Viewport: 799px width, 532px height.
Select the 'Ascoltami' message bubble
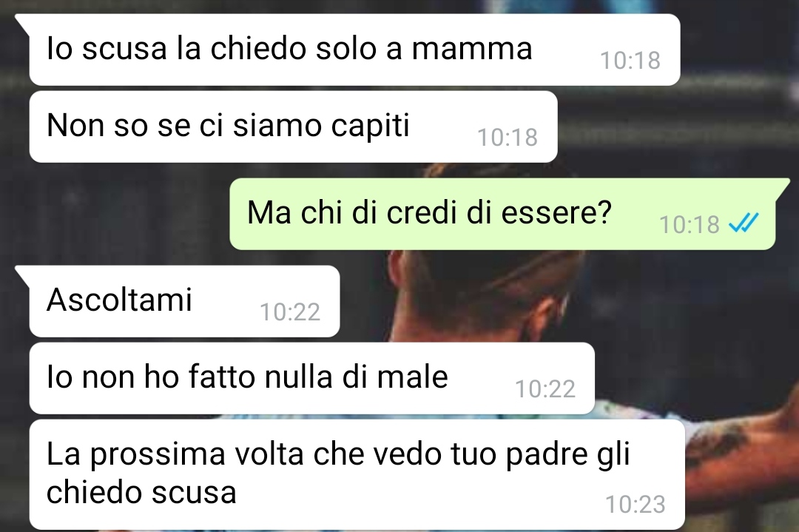point(184,301)
